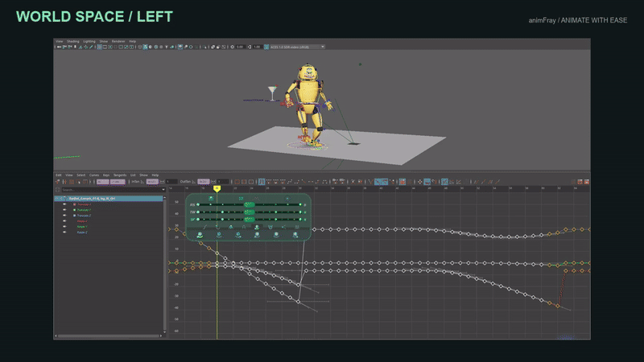This screenshot has height=362, width=644.
Task: Open the viewport Lighting menu
Action: click(89, 42)
